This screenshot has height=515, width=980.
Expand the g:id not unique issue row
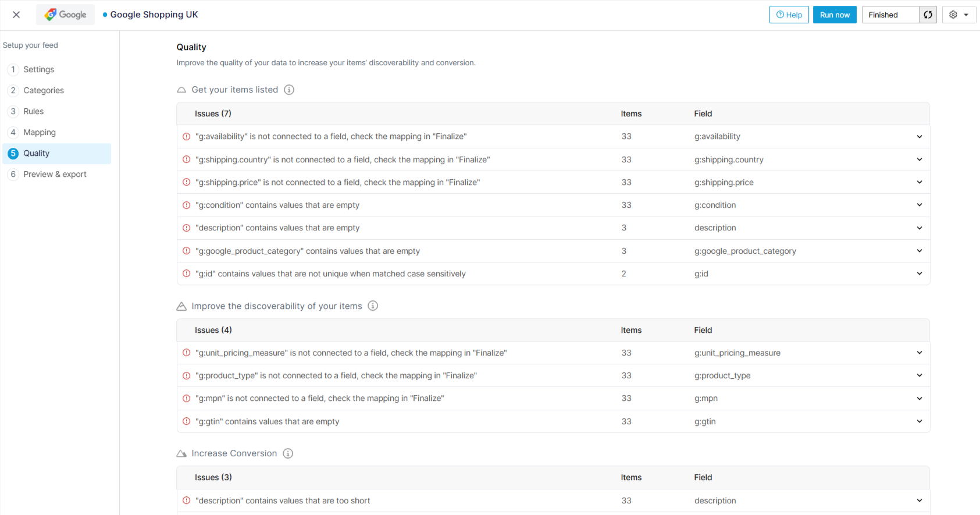click(x=919, y=274)
